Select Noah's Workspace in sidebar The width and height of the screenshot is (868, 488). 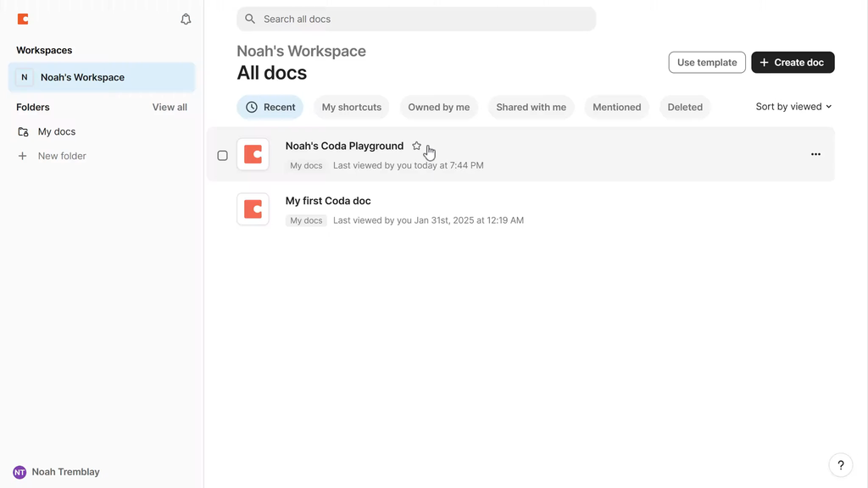coord(102,77)
